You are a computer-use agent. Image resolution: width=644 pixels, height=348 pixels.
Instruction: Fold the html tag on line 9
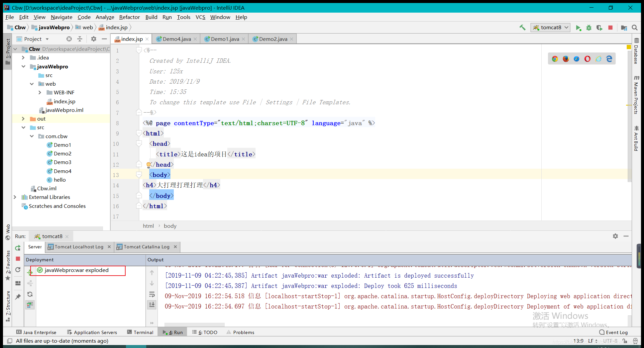pos(139,133)
